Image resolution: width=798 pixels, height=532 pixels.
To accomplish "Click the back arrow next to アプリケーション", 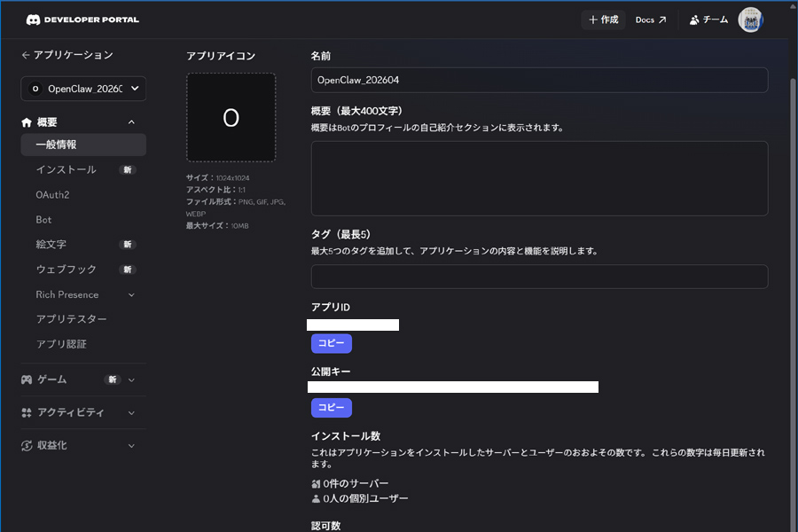I will [25, 55].
